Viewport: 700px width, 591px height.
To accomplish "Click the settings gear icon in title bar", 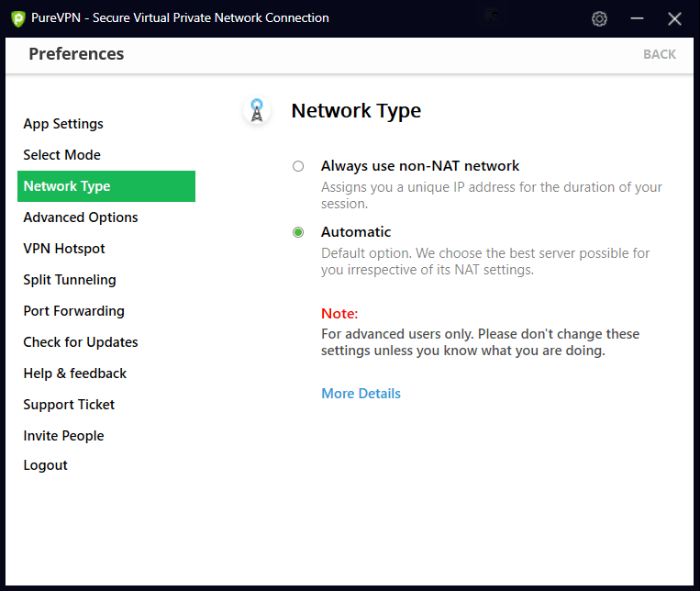I will [x=599, y=18].
